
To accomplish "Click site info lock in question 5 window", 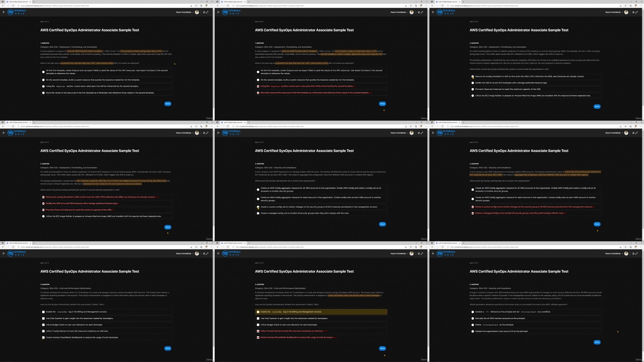I will click(448, 247).
